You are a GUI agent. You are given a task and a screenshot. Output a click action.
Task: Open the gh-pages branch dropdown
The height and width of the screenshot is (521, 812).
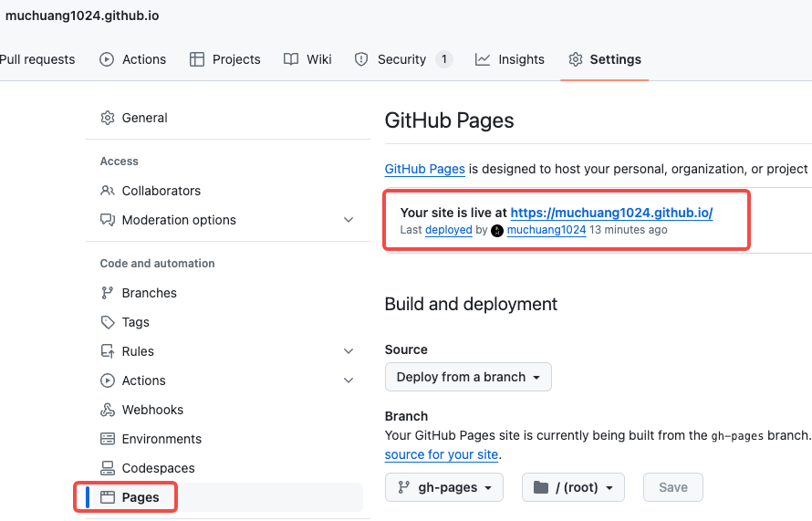[444, 487]
